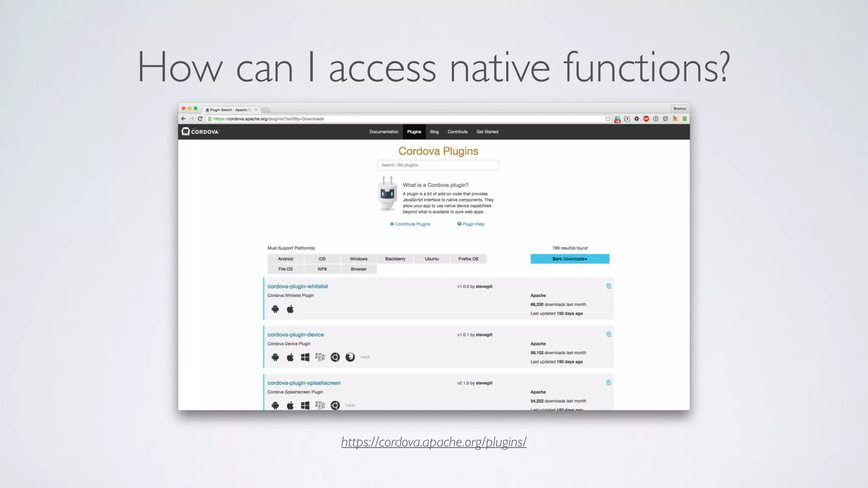The height and width of the screenshot is (488, 868).
Task: Click the browser forward arrow
Action: click(192, 119)
